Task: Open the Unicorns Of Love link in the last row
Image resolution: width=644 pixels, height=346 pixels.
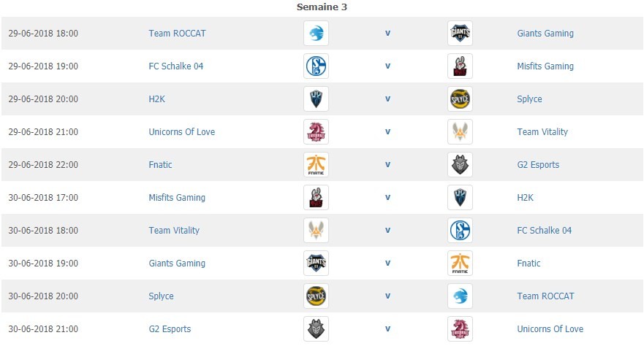Action: click(x=550, y=328)
